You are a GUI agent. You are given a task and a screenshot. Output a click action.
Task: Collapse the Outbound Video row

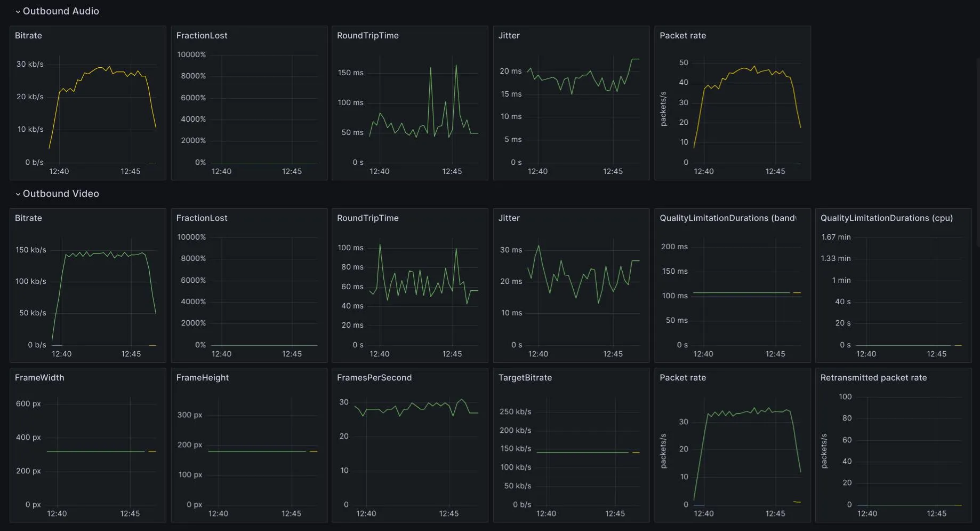coord(18,194)
